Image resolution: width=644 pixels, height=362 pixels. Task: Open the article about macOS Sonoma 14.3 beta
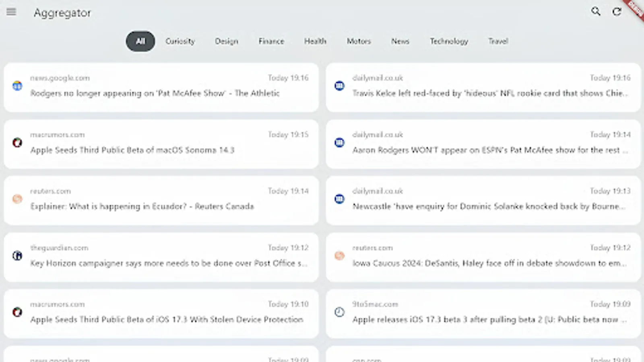point(161,144)
